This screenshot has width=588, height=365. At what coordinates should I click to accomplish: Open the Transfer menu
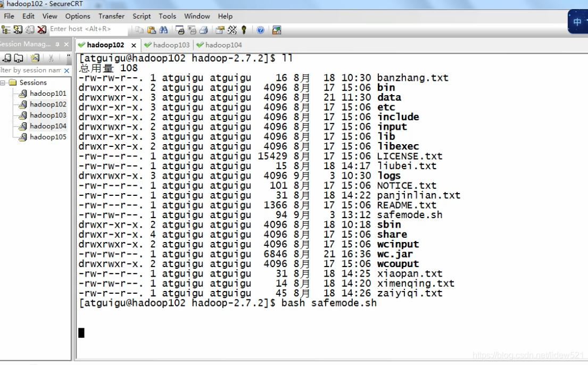(111, 16)
